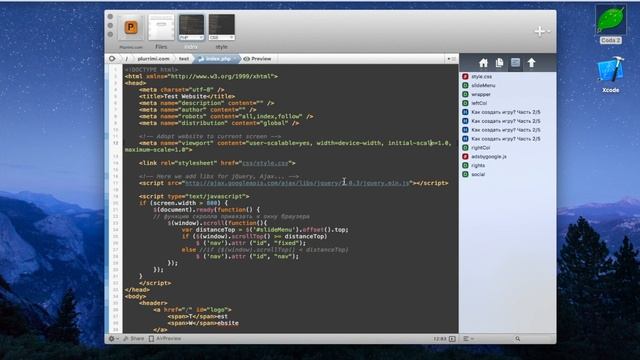Jump to social in navigator
640x360 pixels.
point(478,174)
